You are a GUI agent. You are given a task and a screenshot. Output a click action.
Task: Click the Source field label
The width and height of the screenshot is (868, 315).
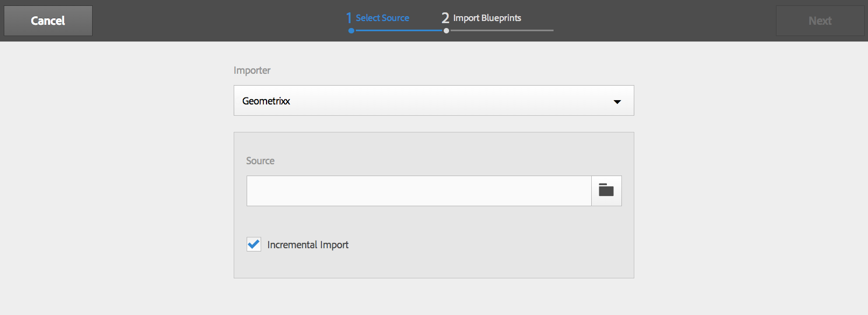(260, 161)
